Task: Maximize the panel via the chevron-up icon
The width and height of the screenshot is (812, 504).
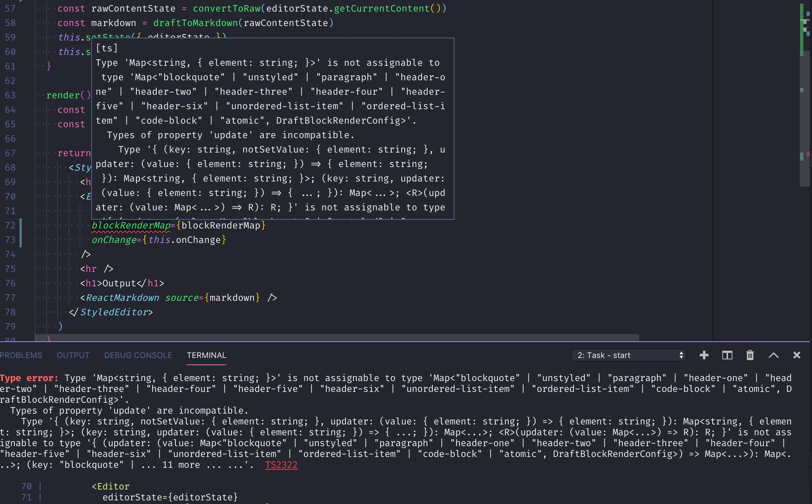Action: tap(774, 355)
